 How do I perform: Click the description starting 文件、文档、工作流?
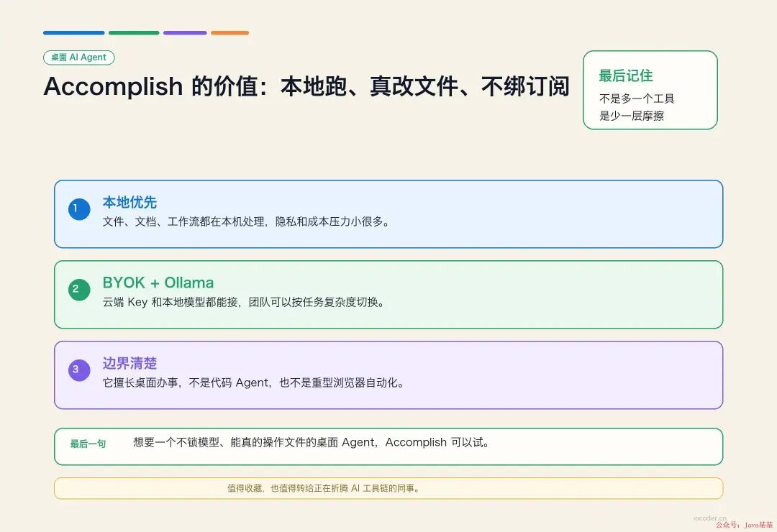(x=246, y=222)
